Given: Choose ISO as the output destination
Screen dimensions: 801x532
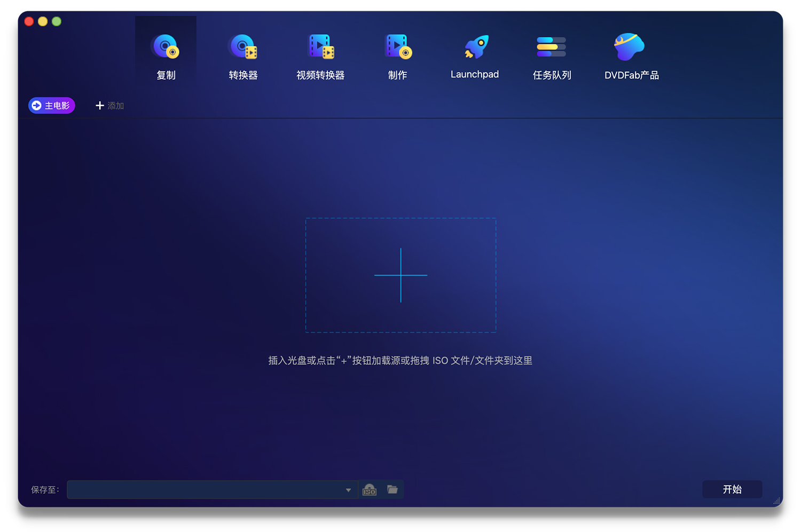Looking at the screenshot, I should click(369, 489).
